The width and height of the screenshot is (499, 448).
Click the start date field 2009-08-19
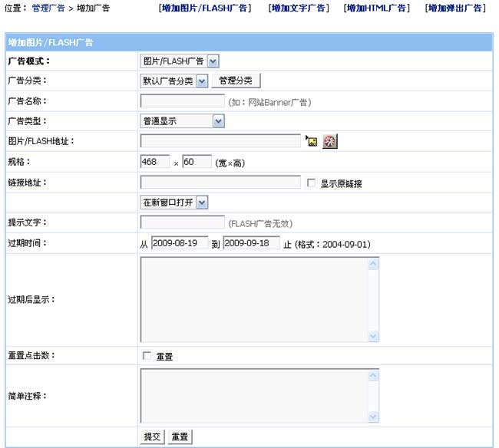[x=180, y=243]
